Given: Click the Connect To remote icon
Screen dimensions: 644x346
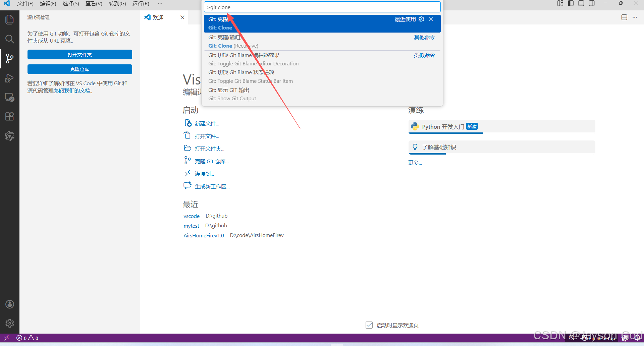Looking at the screenshot, I should click(x=187, y=173).
